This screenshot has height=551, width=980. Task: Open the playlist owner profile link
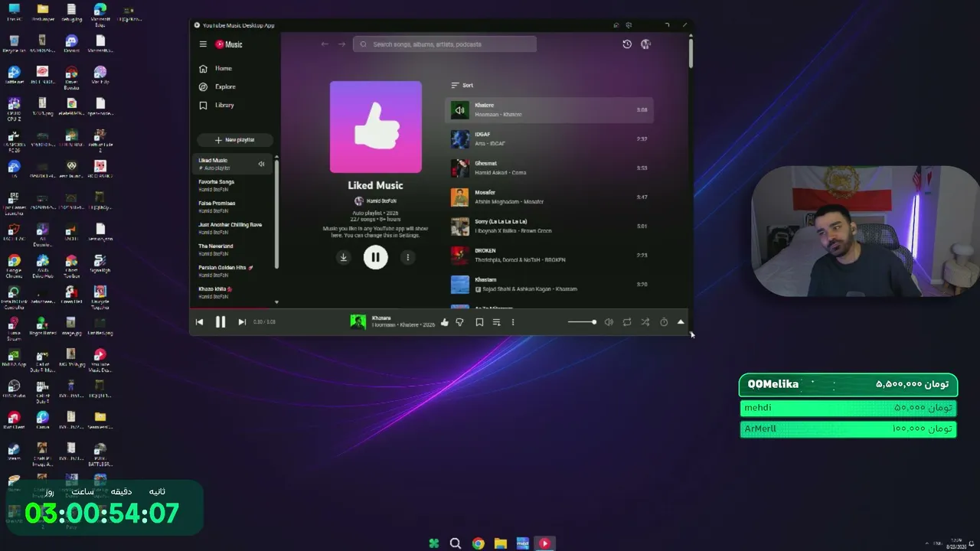coord(375,201)
